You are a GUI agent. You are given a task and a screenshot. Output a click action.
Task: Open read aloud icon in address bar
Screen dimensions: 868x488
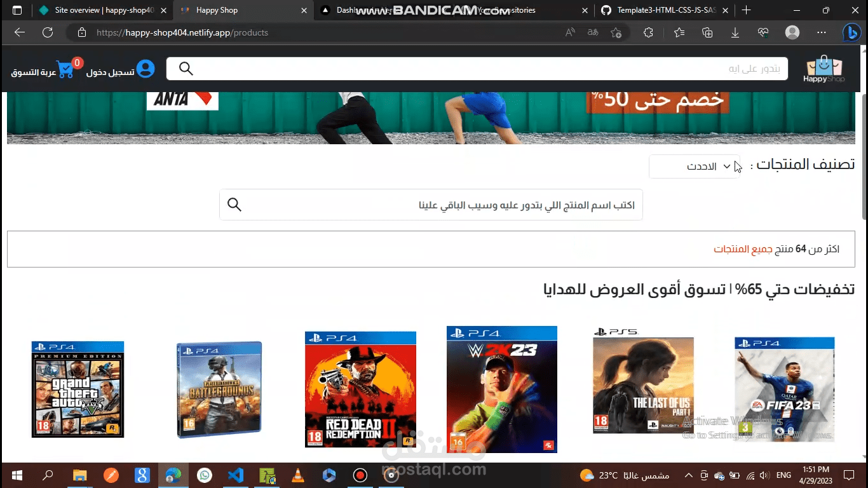(x=570, y=32)
